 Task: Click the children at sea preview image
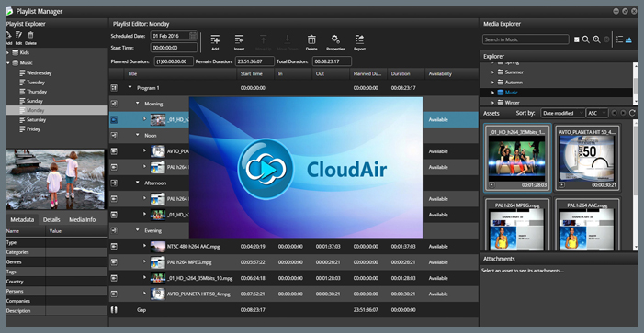[x=55, y=179]
